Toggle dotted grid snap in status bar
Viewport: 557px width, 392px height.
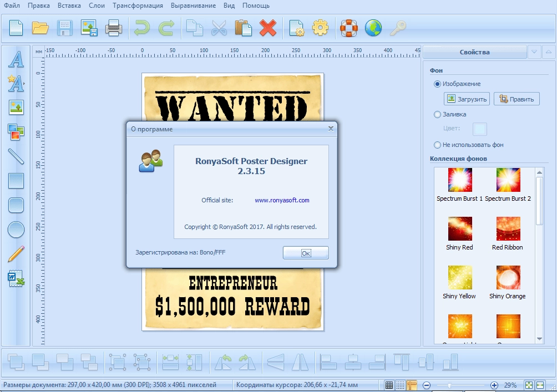click(x=401, y=385)
